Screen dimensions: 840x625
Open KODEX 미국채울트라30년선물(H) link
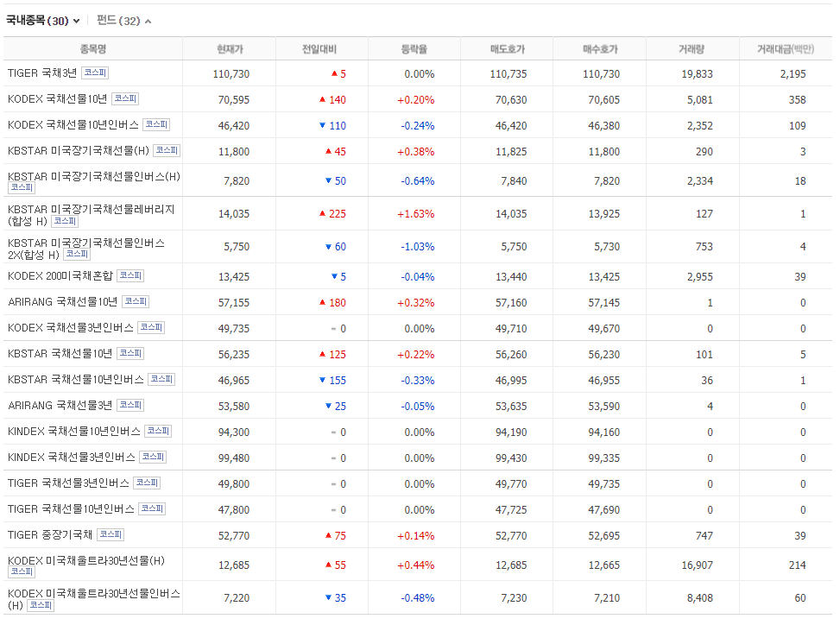tap(86, 561)
